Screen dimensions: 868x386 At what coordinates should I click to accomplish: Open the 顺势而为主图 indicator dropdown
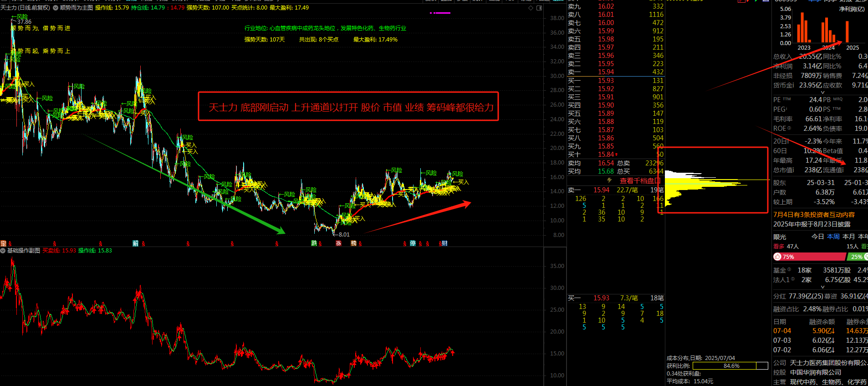(56, 8)
